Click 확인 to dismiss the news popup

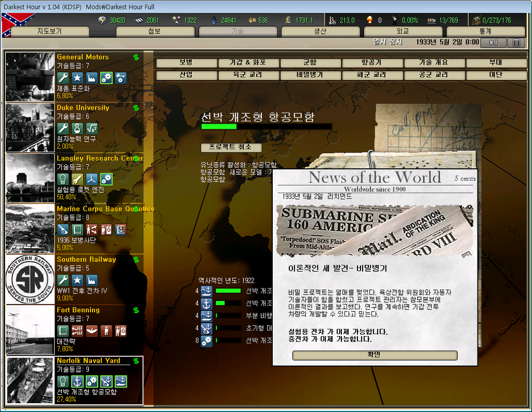tap(375, 355)
